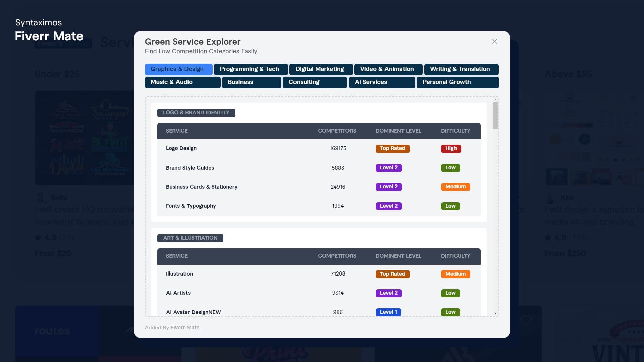Viewport: 644px width, 362px height.
Task: Click the vertical scrollbar thumb
Action: (495, 115)
